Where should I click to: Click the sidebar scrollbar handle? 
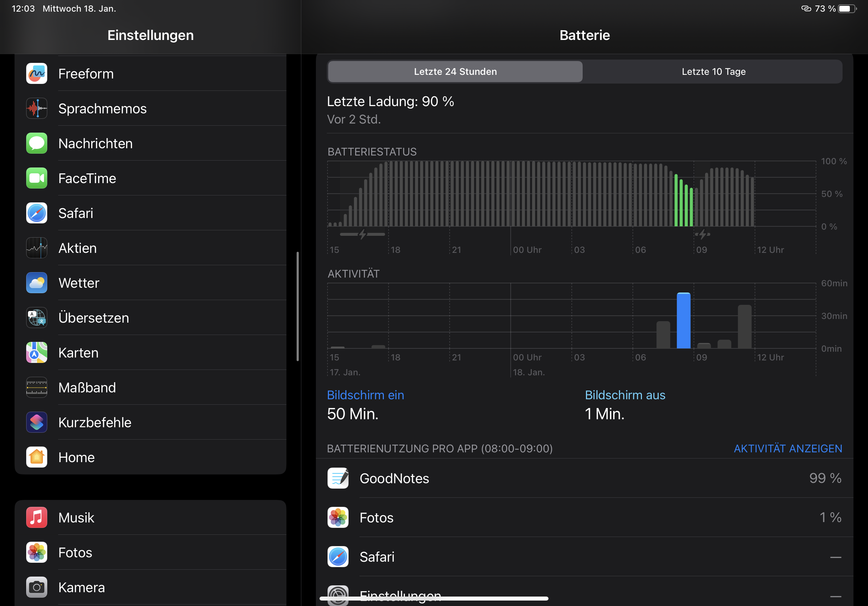(298, 306)
